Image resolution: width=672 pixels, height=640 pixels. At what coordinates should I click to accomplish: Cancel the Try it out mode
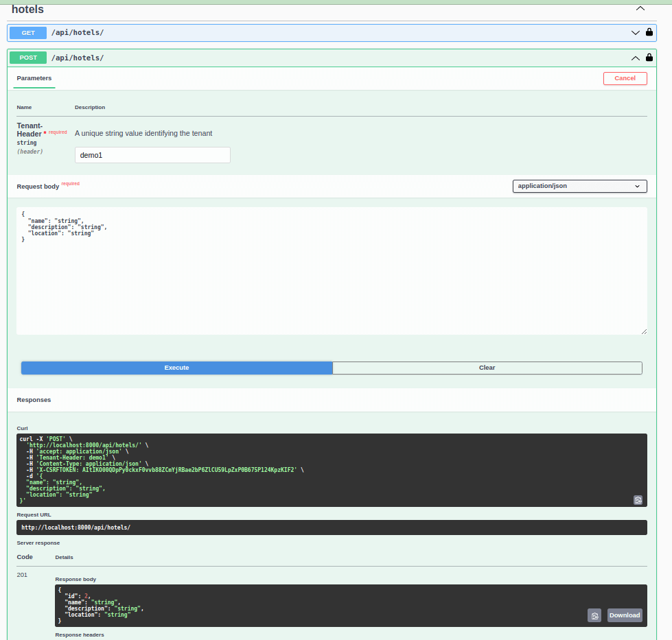pyautogui.click(x=625, y=78)
